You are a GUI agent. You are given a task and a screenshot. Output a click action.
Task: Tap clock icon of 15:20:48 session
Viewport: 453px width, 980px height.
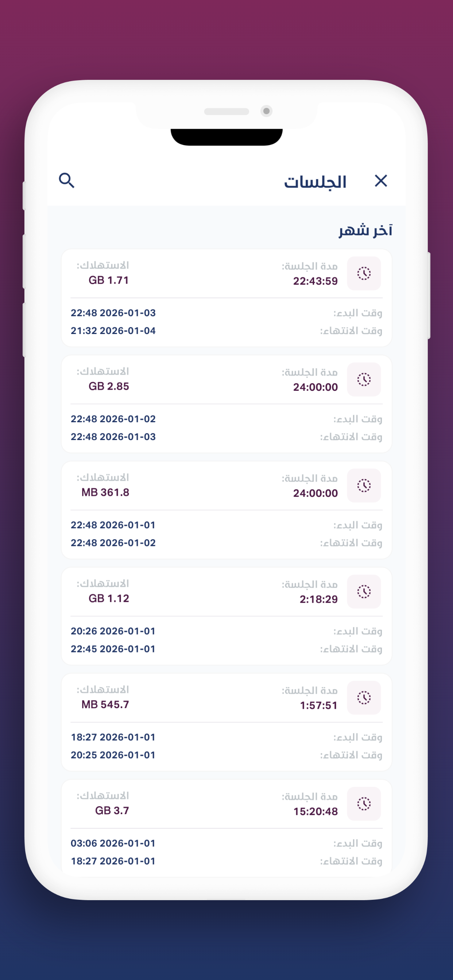click(364, 804)
